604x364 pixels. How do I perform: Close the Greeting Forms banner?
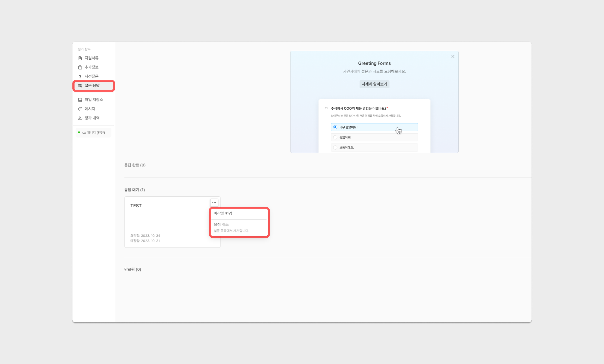click(x=453, y=56)
